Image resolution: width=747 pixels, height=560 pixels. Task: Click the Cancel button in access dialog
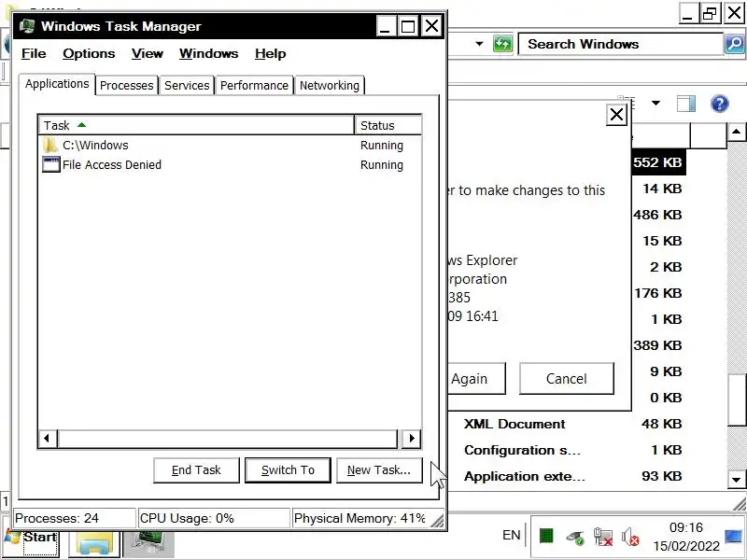pyautogui.click(x=567, y=379)
